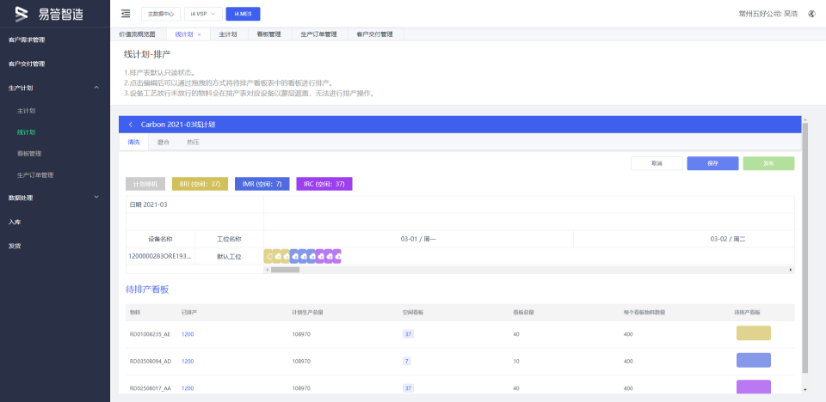This screenshot has width=826, height=402.
Task: Click the purple IRC (空闲: 37) legend tag
Action: pos(324,184)
